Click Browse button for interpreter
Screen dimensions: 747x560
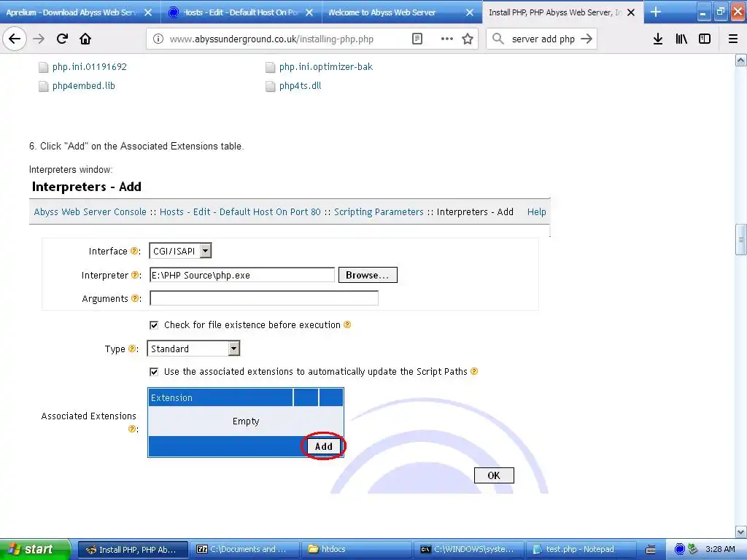[x=368, y=275]
